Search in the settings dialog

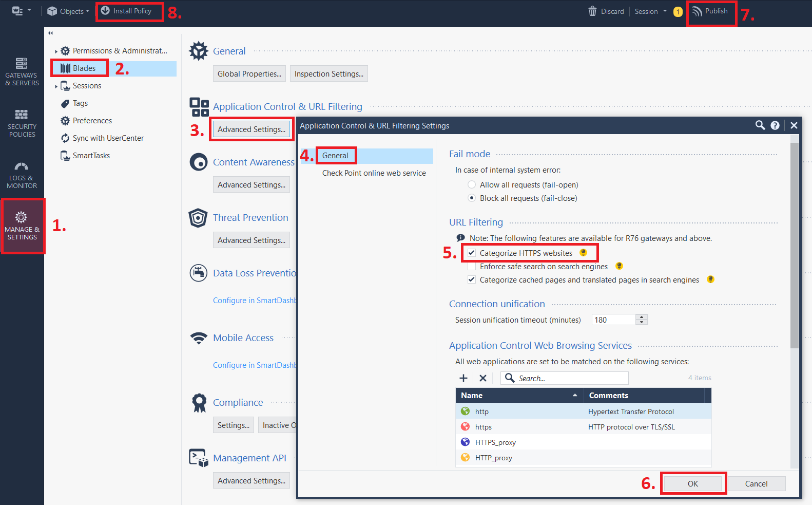point(760,125)
